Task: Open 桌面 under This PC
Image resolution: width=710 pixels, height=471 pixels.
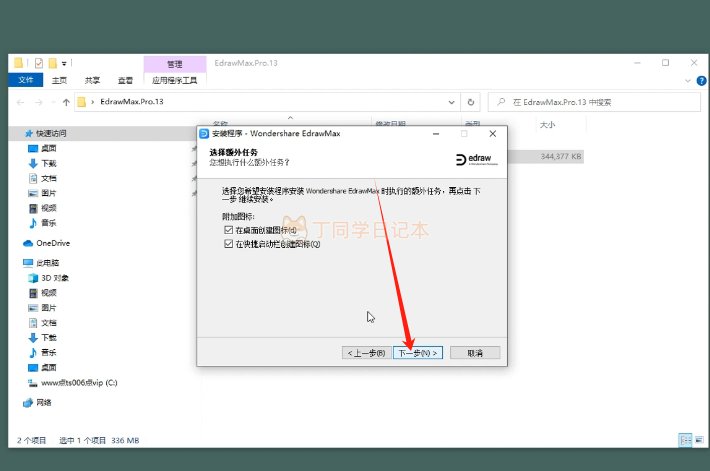Action: tap(48, 367)
